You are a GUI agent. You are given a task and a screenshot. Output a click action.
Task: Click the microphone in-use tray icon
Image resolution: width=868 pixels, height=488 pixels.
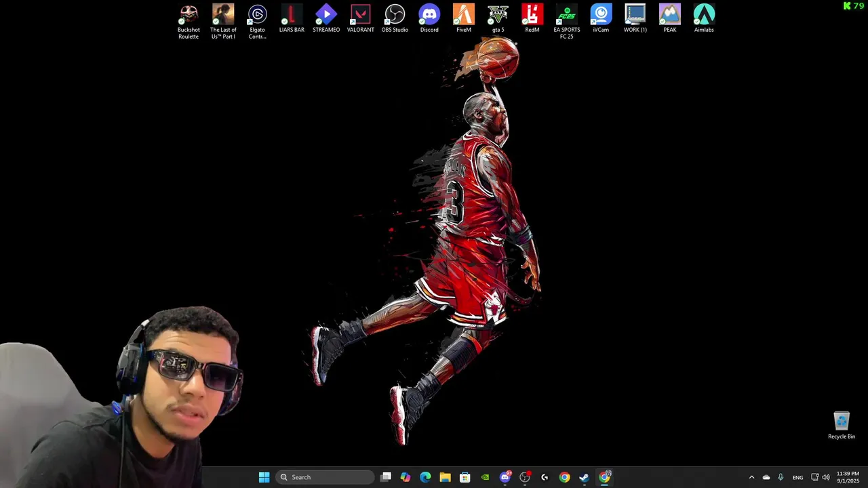pos(781,477)
